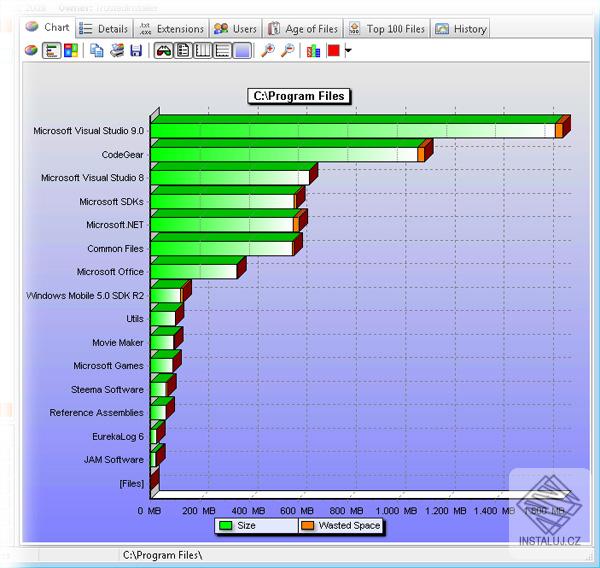Toggle the gradient background
600x568 pixels.
(242, 50)
